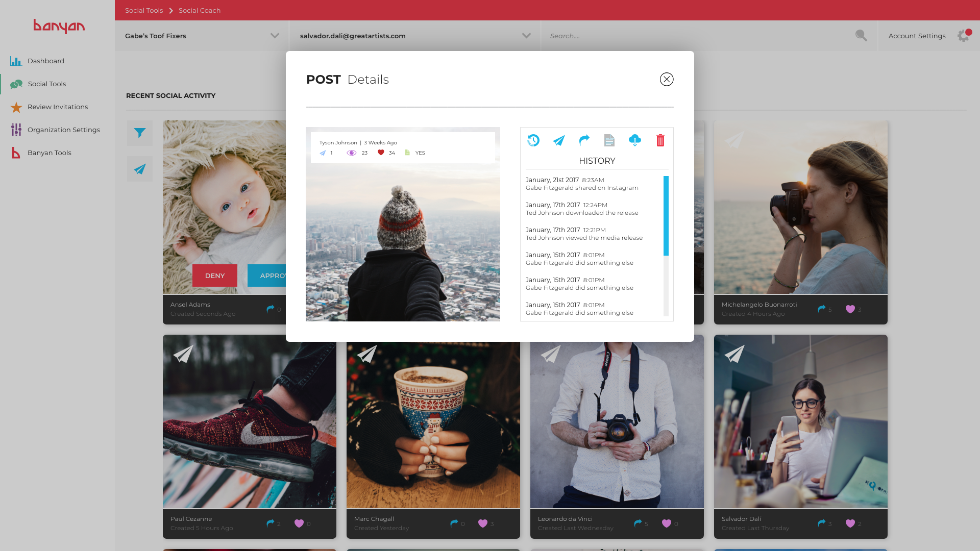Screen dimensions: 980x551
Task: Click the search magnifier icon
Action: point(861,36)
